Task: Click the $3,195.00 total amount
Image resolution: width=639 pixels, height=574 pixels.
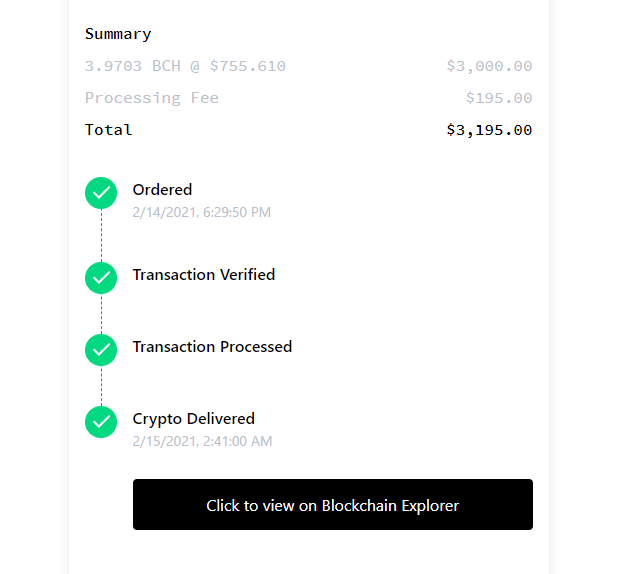Action: (x=489, y=130)
